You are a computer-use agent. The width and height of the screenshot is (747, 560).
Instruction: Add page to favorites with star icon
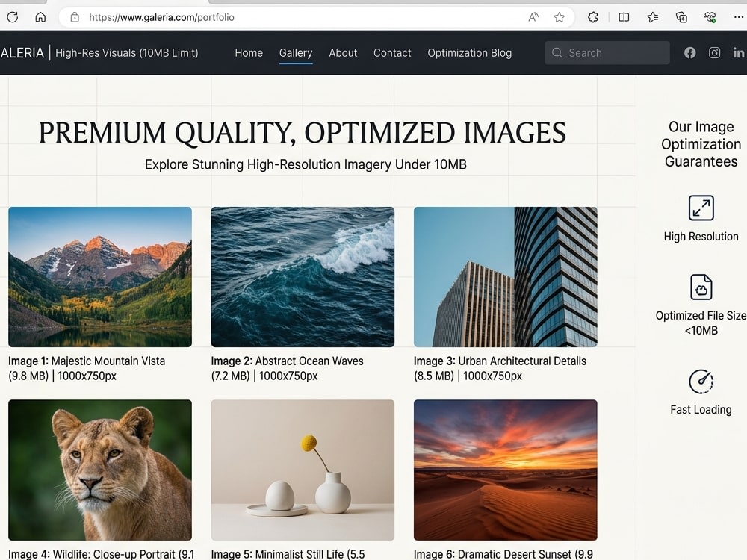click(x=560, y=18)
